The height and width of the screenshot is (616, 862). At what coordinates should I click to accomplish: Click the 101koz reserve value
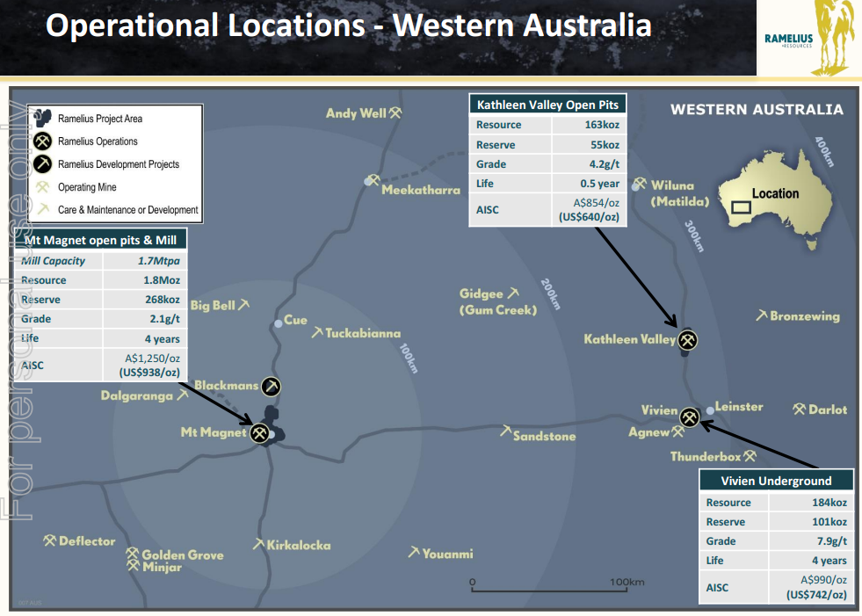point(829,521)
